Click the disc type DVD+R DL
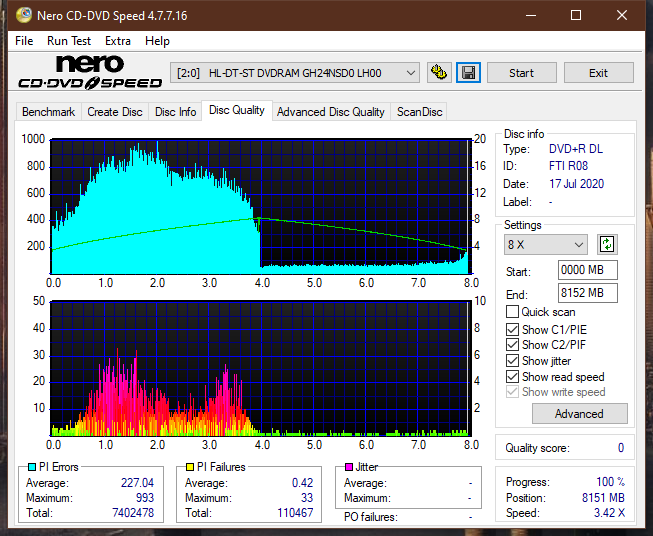This screenshot has height=536, width=653. pos(576,149)
